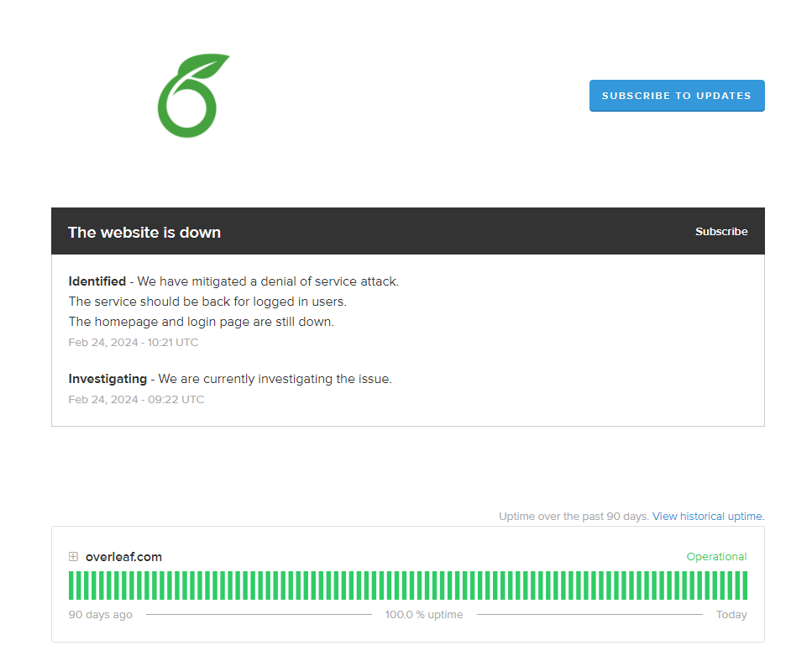Viewport: 812px width, 672px height.
Task: Click the first uptime bar from 90 days ago
Action: (71, 585)
